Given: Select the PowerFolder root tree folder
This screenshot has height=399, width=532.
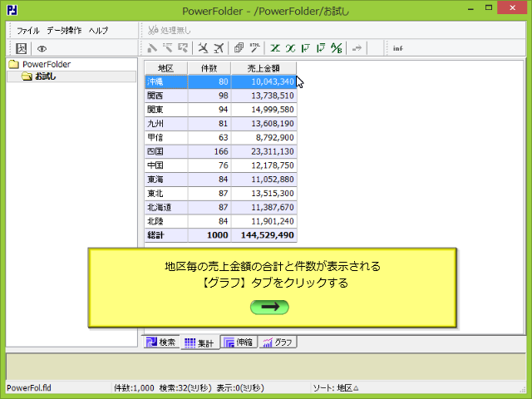Looking at the screenshot, I should click(40, 64).
